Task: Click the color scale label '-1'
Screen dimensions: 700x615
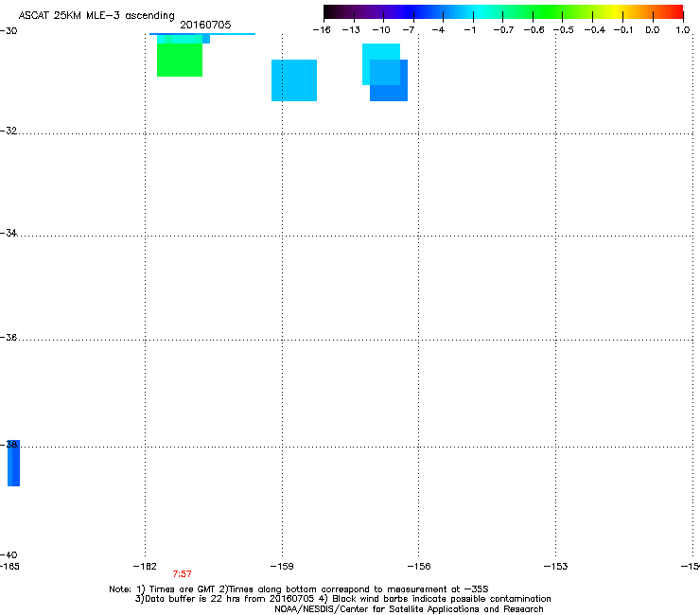Action: coord(469,30)
